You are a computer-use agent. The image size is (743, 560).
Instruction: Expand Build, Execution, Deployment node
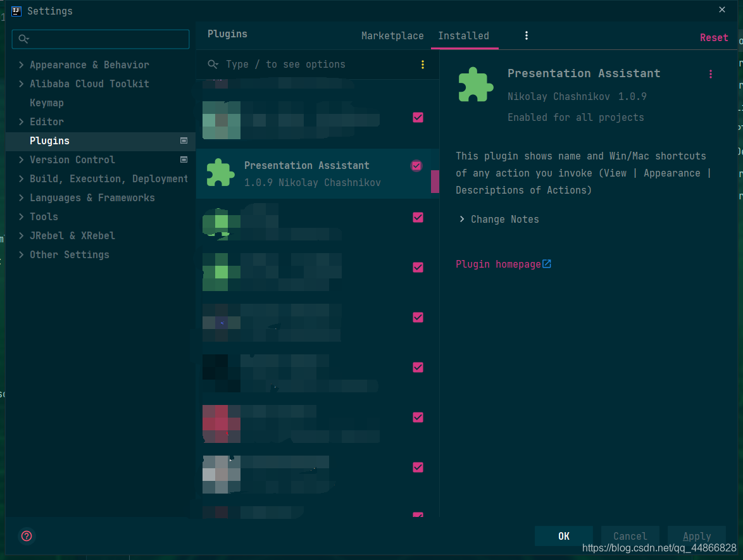pos(22,178)
